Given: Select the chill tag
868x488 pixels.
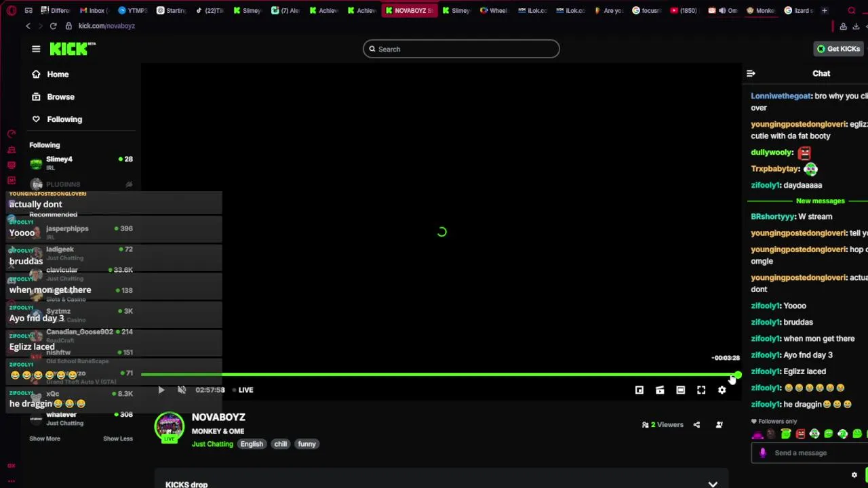Looking at the screenshot, I should tap(281, 444).
